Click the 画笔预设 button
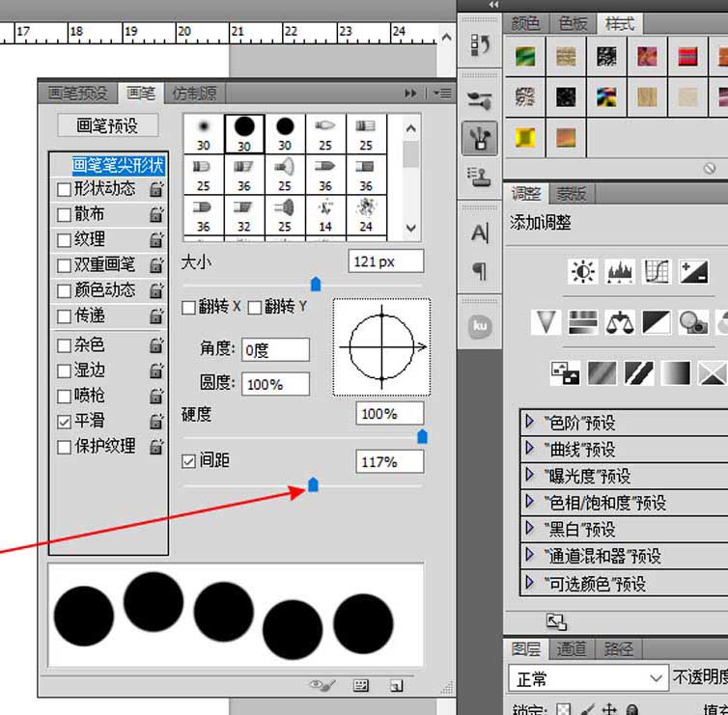Screen dimensions: 728x715 (x=107, y=125)
